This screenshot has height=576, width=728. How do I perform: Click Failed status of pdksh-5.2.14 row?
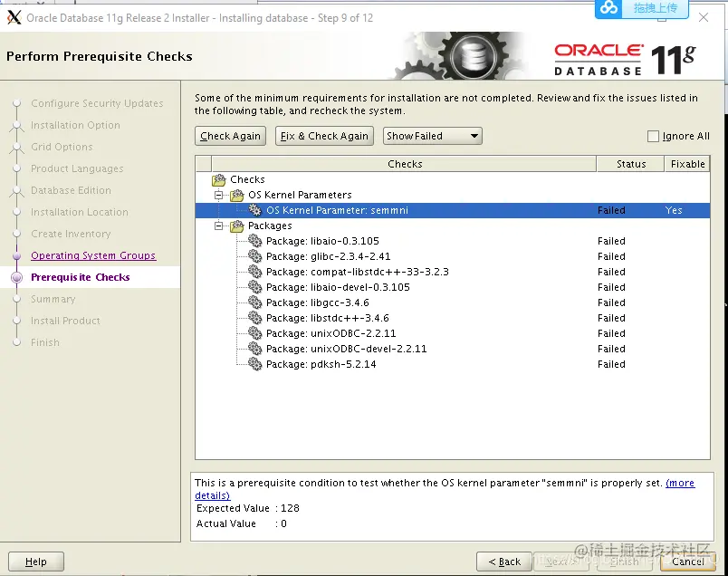611,364
